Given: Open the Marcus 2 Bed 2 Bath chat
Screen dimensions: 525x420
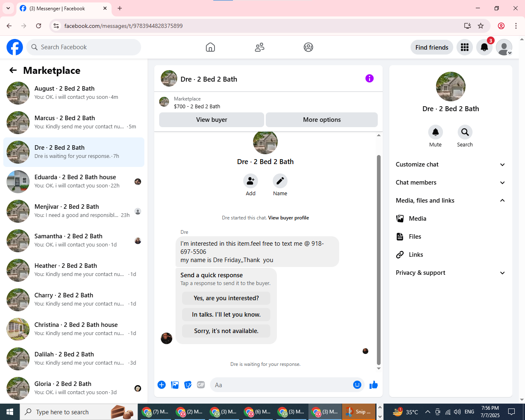Looking at the screenshot, I should click(74, 123).
